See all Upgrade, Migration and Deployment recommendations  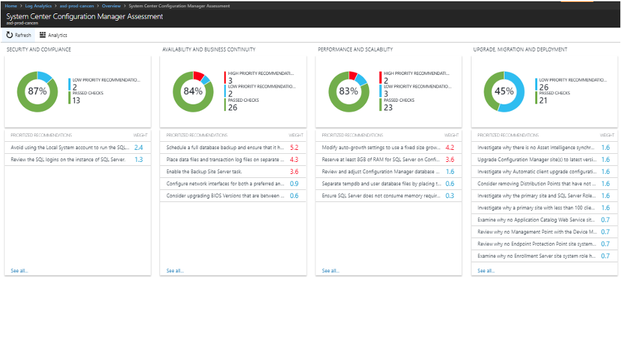click(486, 270)
